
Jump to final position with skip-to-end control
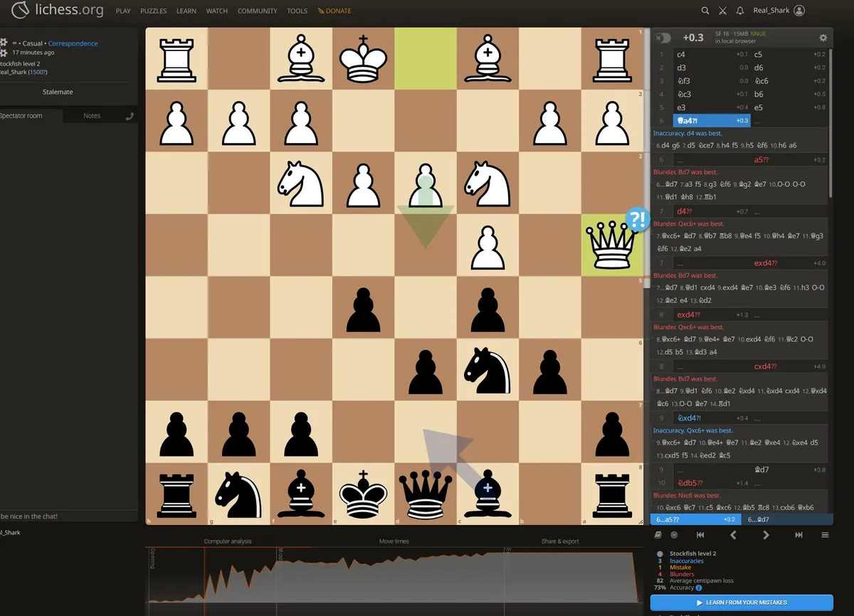(799, 534)
